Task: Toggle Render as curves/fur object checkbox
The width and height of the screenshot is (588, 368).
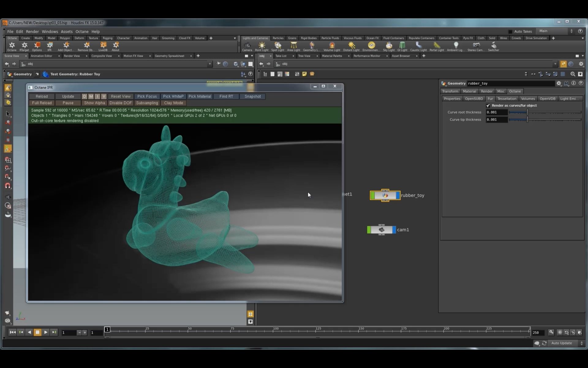Action: click(488, 105)
